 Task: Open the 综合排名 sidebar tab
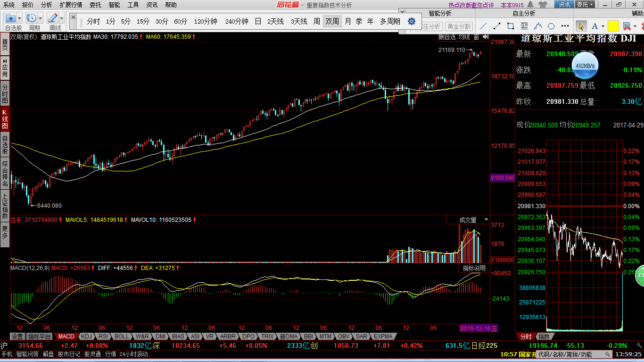(x=5, y=172)
